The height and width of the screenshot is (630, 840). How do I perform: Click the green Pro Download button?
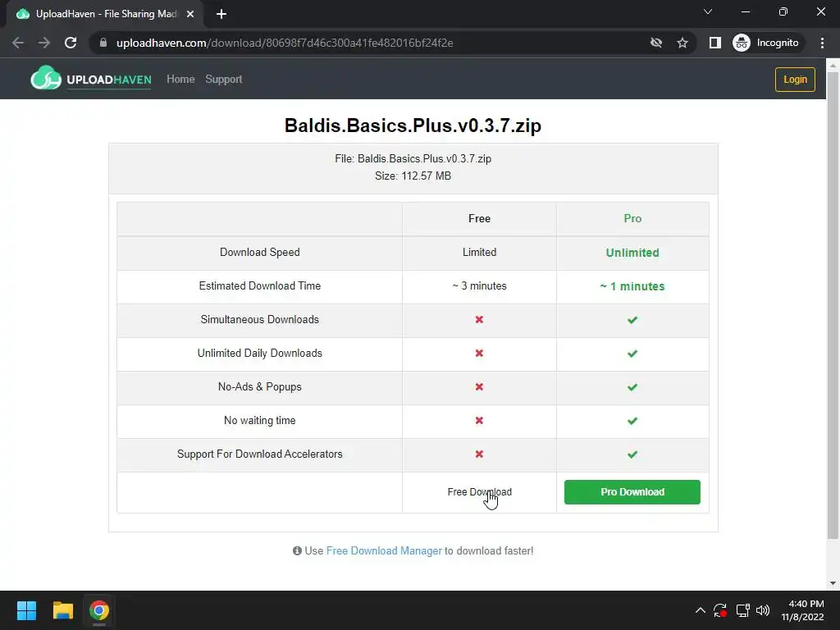[x=632, y=492]
